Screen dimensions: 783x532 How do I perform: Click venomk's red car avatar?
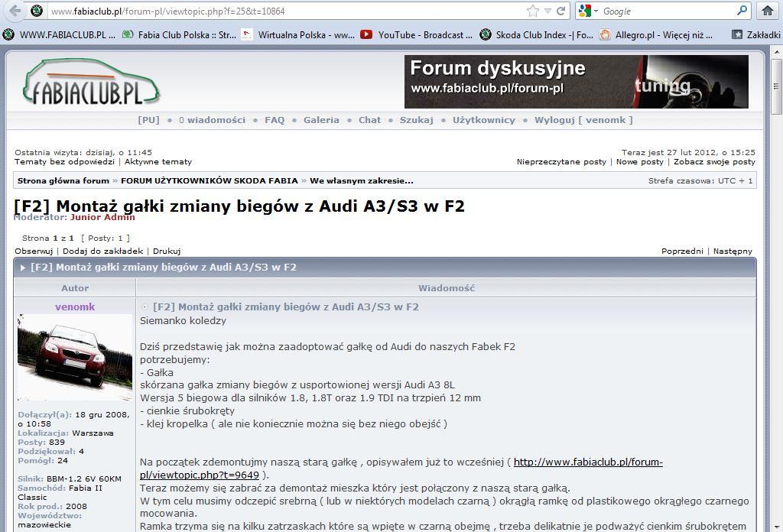75,357
